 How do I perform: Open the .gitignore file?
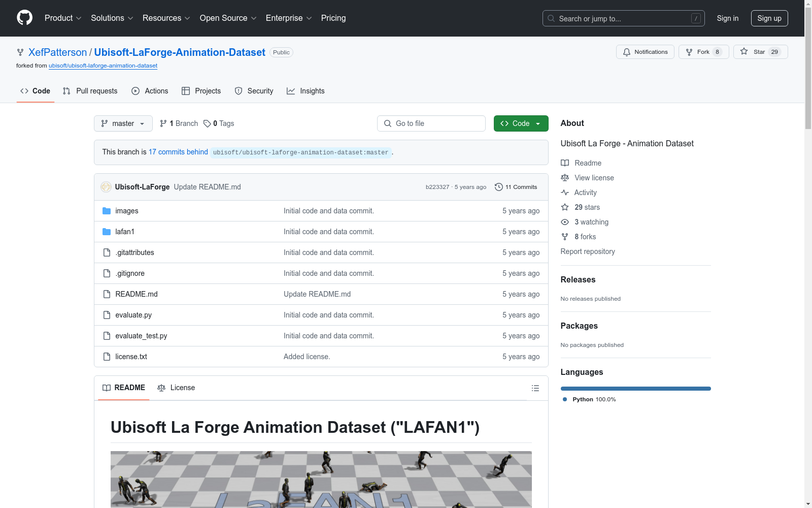[130, 273]
